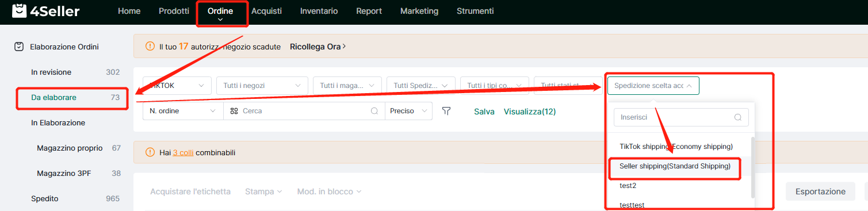Click the orange warning icon near authorization notice
Image resolution: width=868 pixels, height=211 pixels.
point(150,46)
